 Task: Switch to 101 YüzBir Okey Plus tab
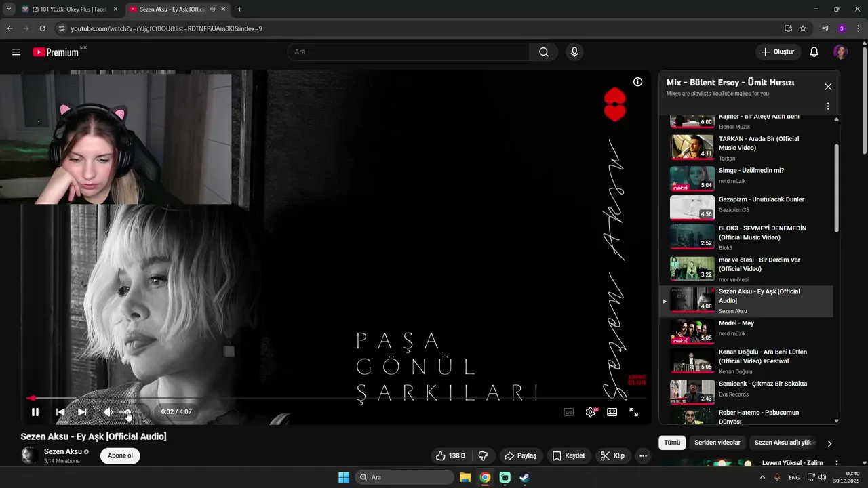[x=68, y=9]
